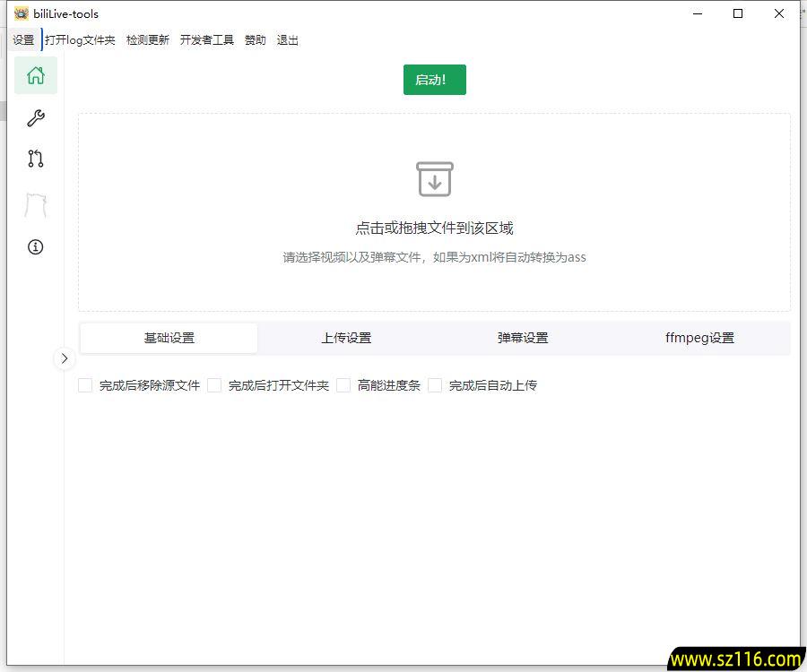This screenshot has height=672, width=807.
Task: Click the faded clothing-shaped sidebar icon
Action: coord(36,205)
